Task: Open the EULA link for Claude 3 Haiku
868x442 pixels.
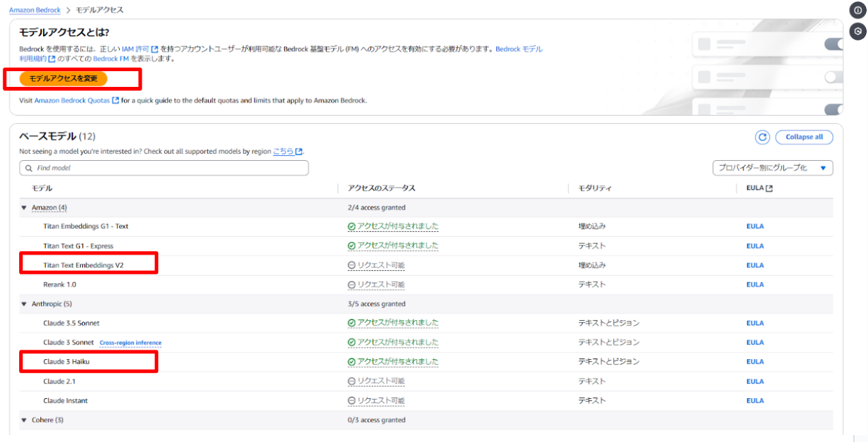Action: pos(755,362)
